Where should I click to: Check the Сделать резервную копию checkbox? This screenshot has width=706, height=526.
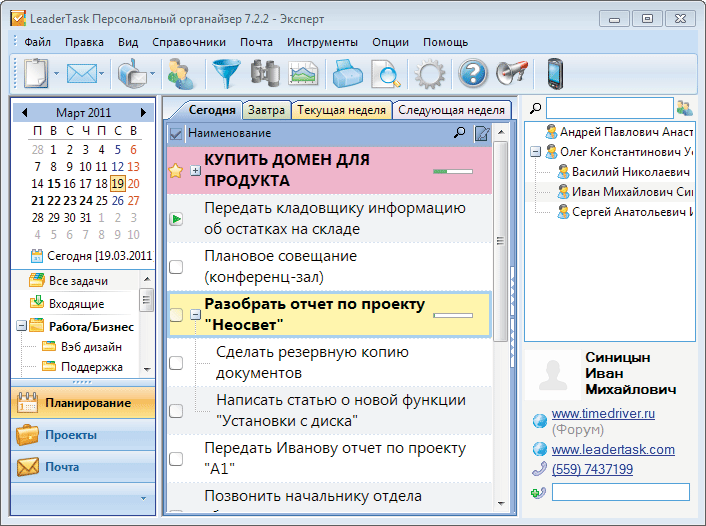click(176, 363)
